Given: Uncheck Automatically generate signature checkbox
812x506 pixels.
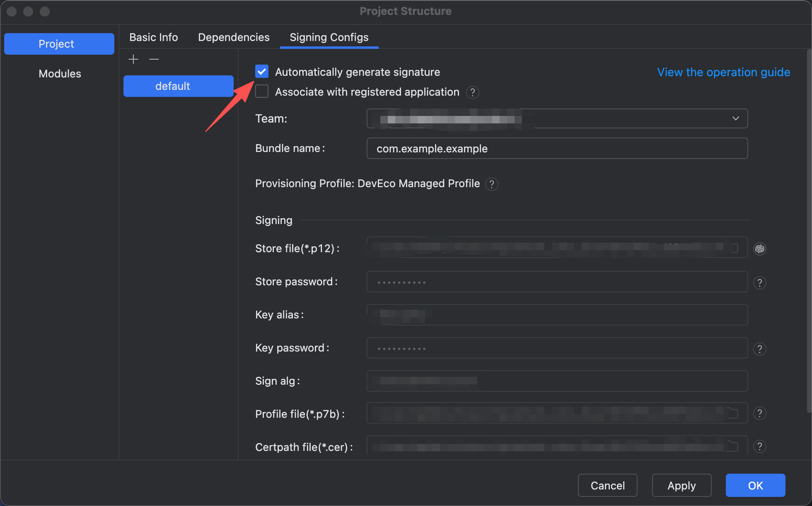Looking at the screenshot, I should 262,72.
